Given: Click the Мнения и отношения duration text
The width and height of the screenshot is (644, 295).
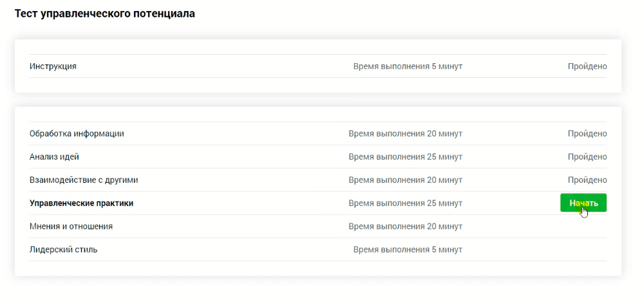Looking at the screenshot, I should pyautogui.click(x=405, y=227).
